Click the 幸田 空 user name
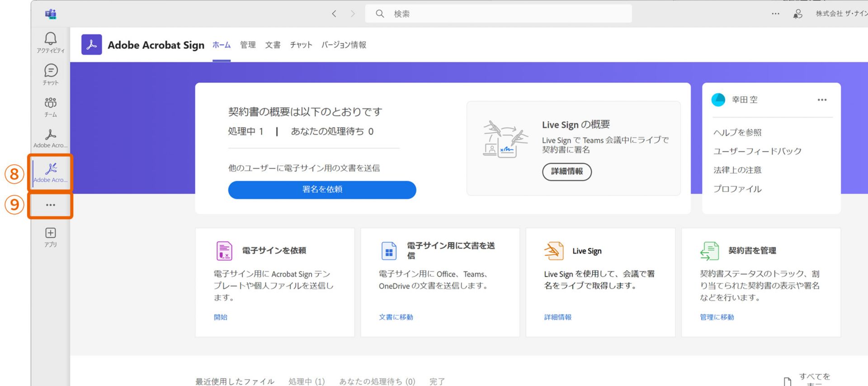This screenshot has height=386, width=868. click(x=745, y=100)
